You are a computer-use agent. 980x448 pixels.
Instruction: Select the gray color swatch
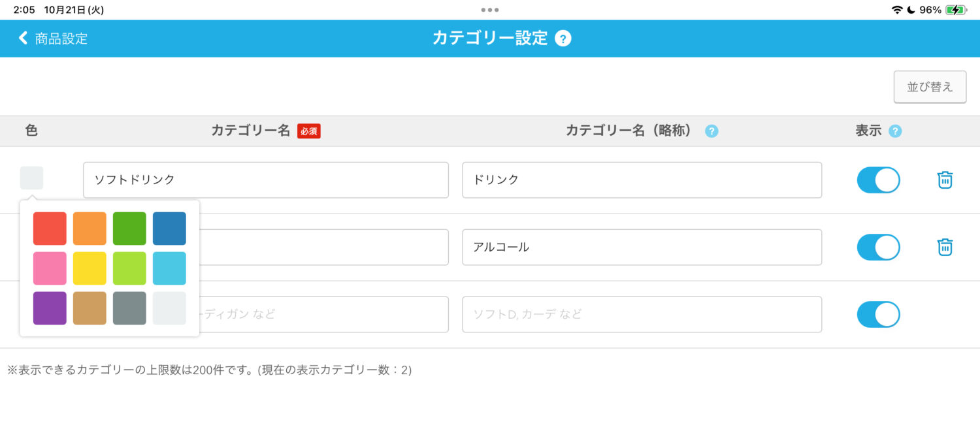click(x=129, y=308)
